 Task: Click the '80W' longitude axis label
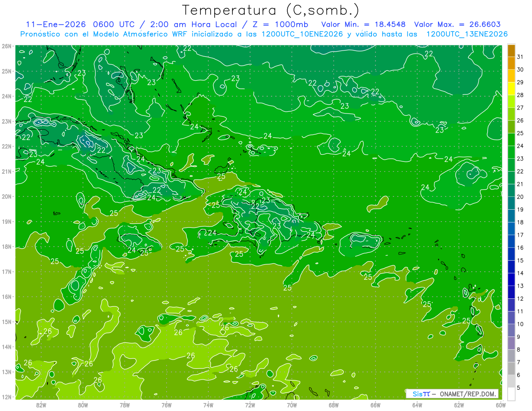[x=83, y=404]
